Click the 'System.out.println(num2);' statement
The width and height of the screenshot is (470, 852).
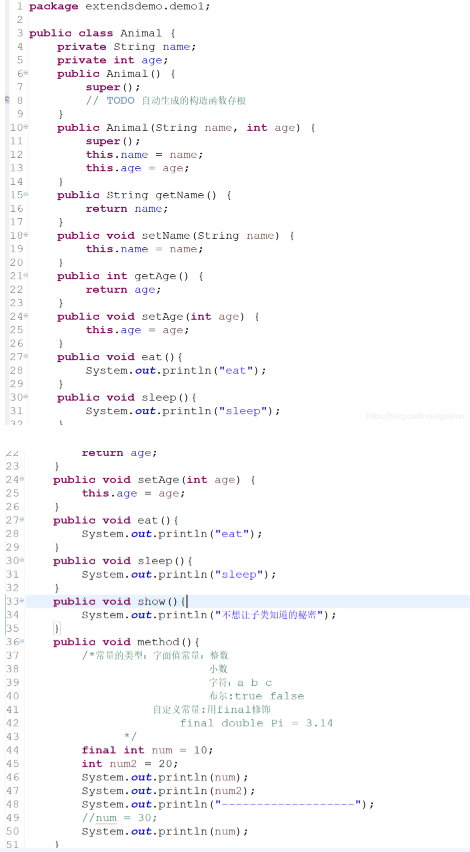[168, 791]
